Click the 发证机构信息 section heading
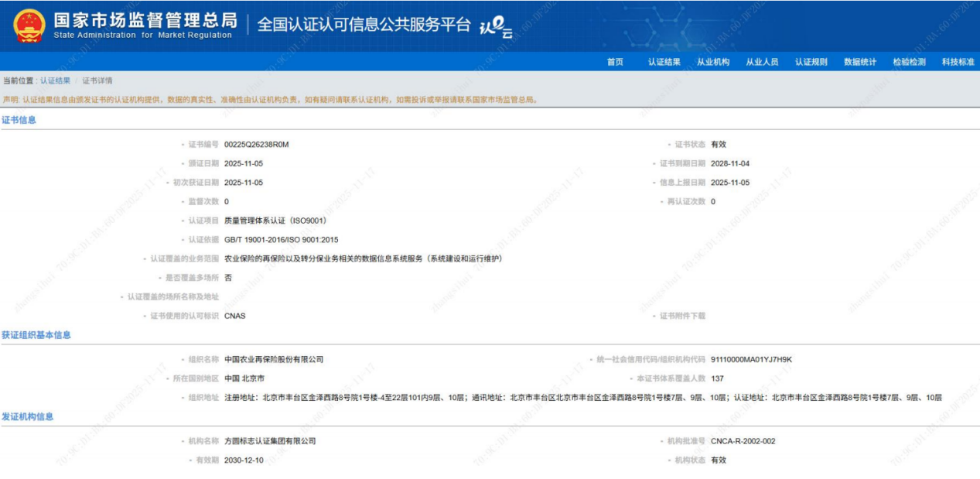The image size is (980, 479). click(28, 416)
